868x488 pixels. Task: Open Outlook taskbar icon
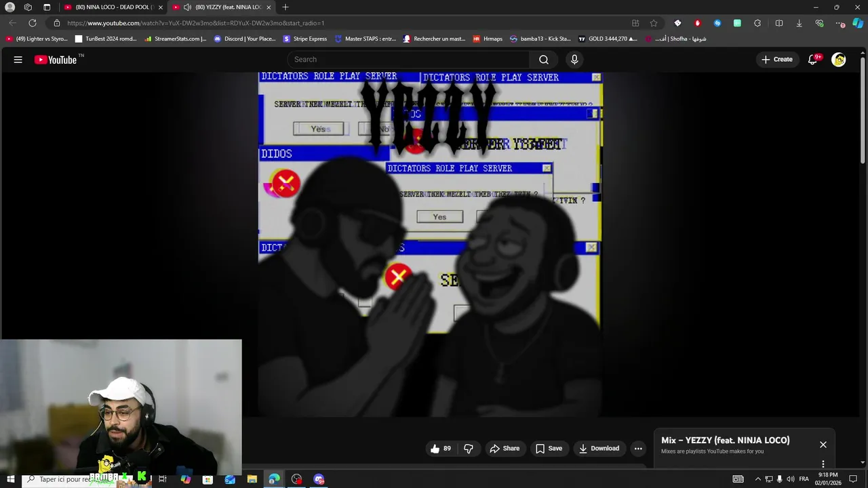(230, 479)
